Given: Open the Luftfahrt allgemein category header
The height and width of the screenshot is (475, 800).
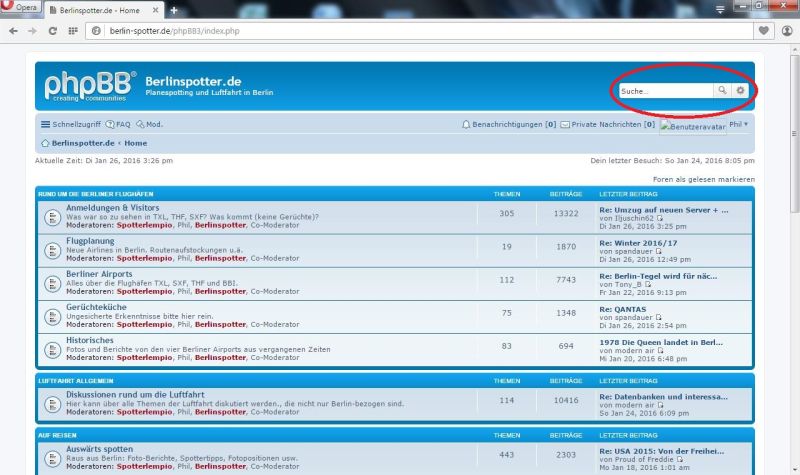Looking at the screenshot, I should (76, 381).
